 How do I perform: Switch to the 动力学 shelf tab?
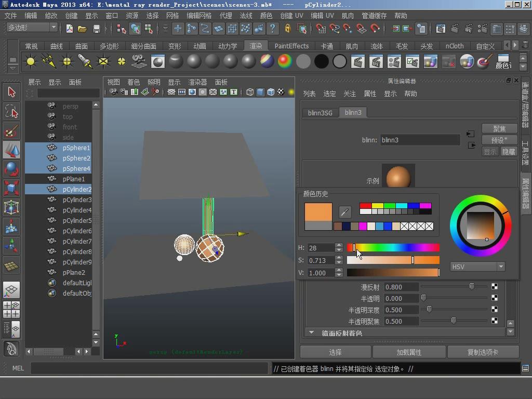click(x=228, y=46)
